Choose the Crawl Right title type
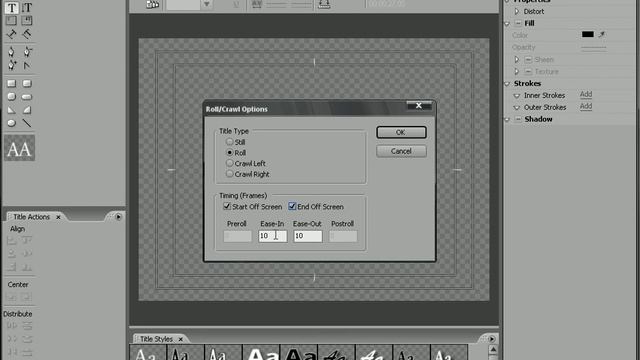The image size is (640, 360). pyautogui.click(x=230, y=174)
